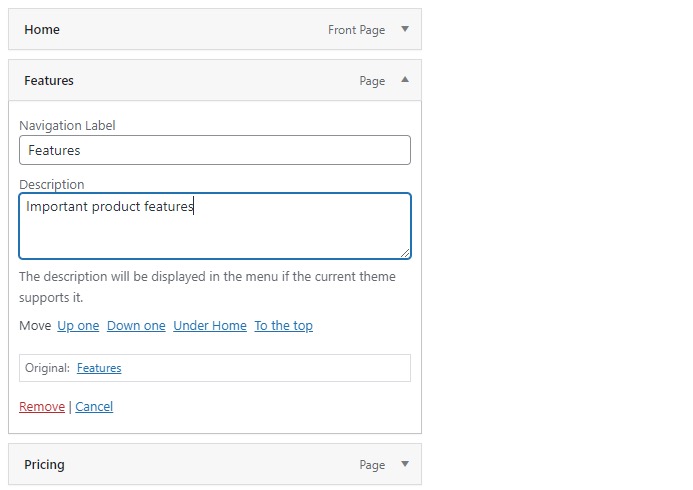Image resolution: width=693 pixels, height=490 pixels.
Task: Focus the Navigation Label text field
Action: click(x=215, y=150)
